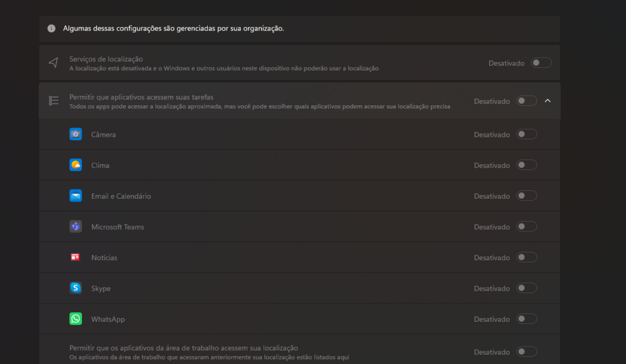The image size is (626, 364).
Task: Enable the Skype toggle switch
Action: point(526,288)
